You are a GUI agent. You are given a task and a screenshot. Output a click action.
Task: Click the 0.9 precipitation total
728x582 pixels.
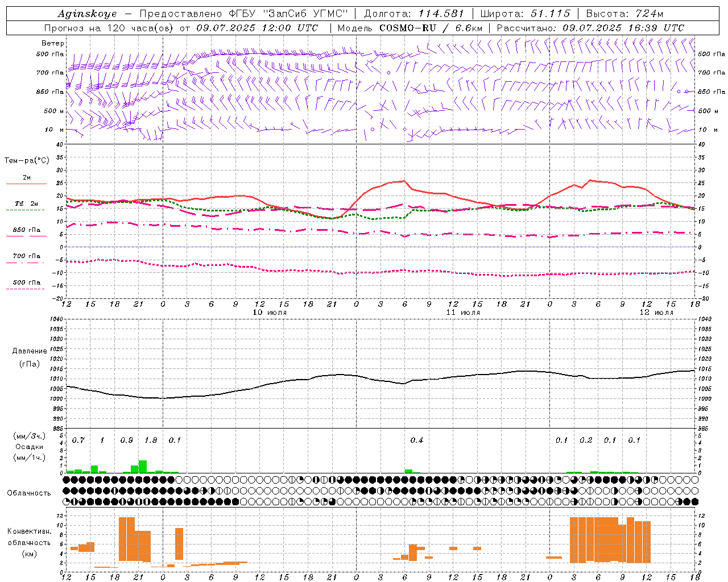click(x=127, y=440)
